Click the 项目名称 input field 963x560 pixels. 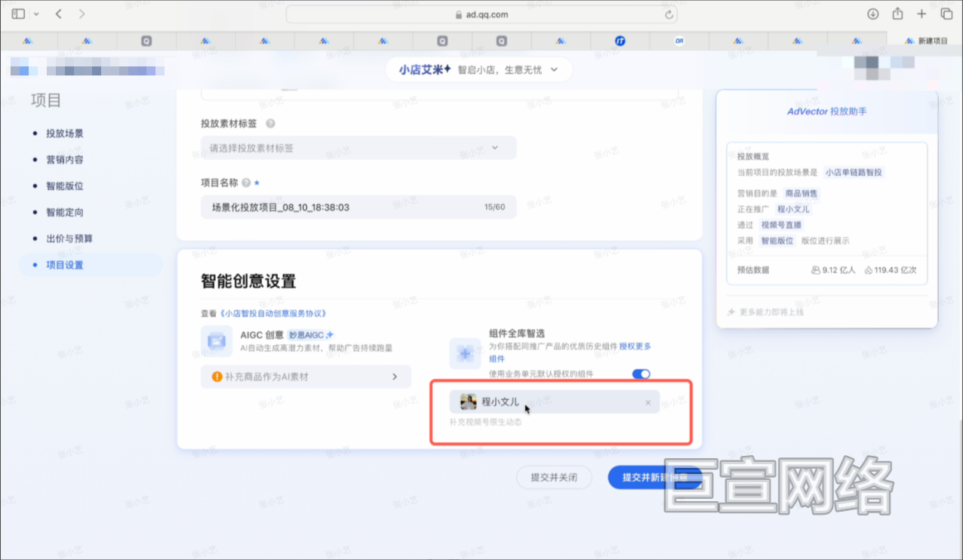[x=358, y=207]
